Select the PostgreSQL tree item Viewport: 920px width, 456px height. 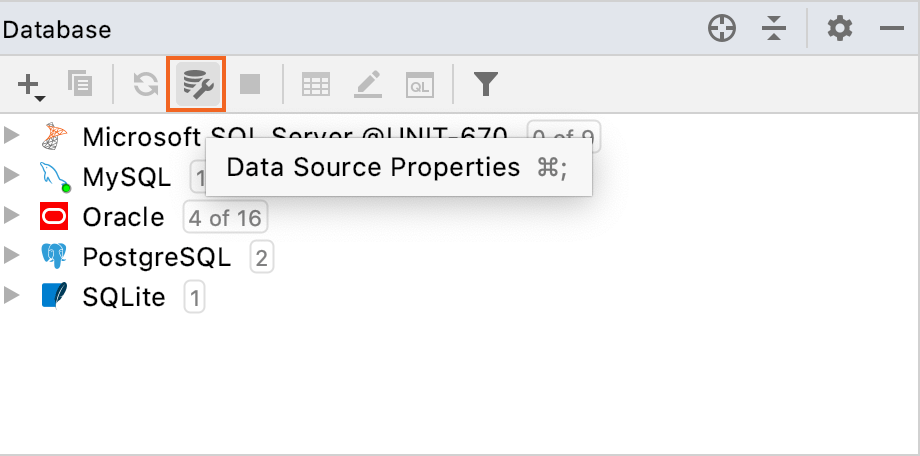157,257
